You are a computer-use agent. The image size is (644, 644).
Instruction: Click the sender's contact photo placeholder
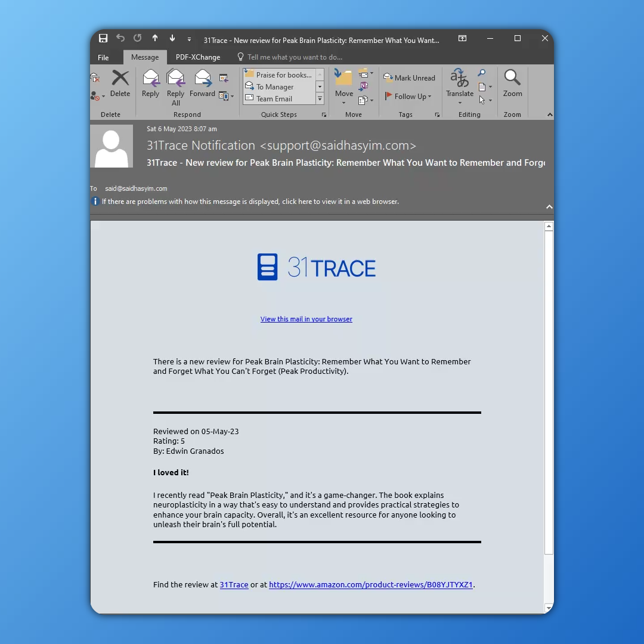[112, 146]
